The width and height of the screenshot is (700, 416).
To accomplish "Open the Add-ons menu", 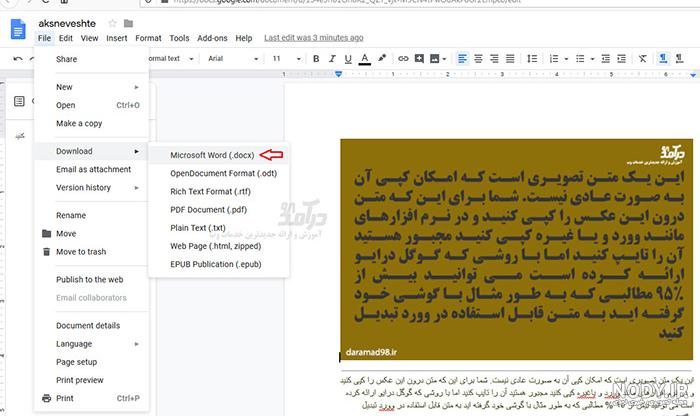I will click(x=212, y=38).
